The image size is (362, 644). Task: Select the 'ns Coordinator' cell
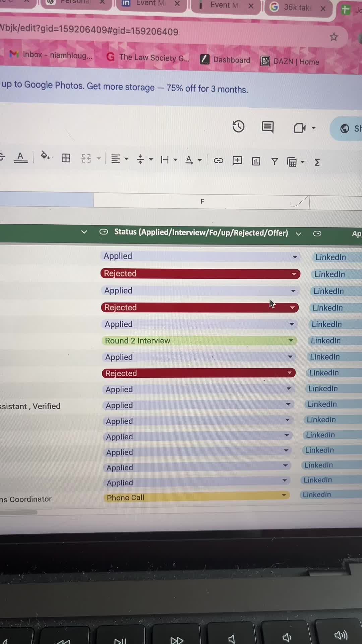coord(26,499)
